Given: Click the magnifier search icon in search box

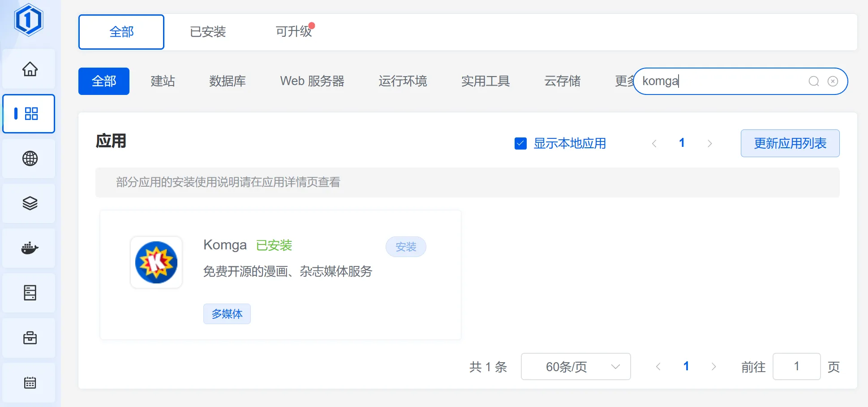Looking at the screenshot, I should click(x=813, y=81).
